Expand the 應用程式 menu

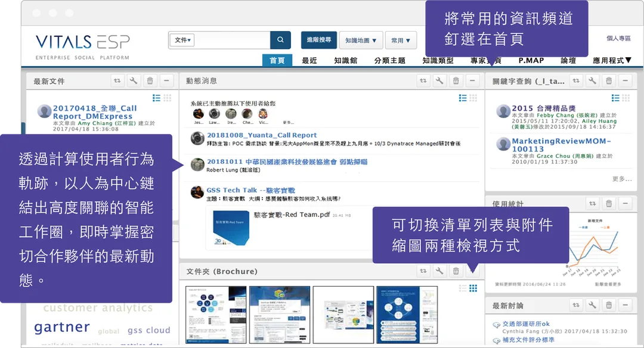pyautogui.click(x=612, y=60)
